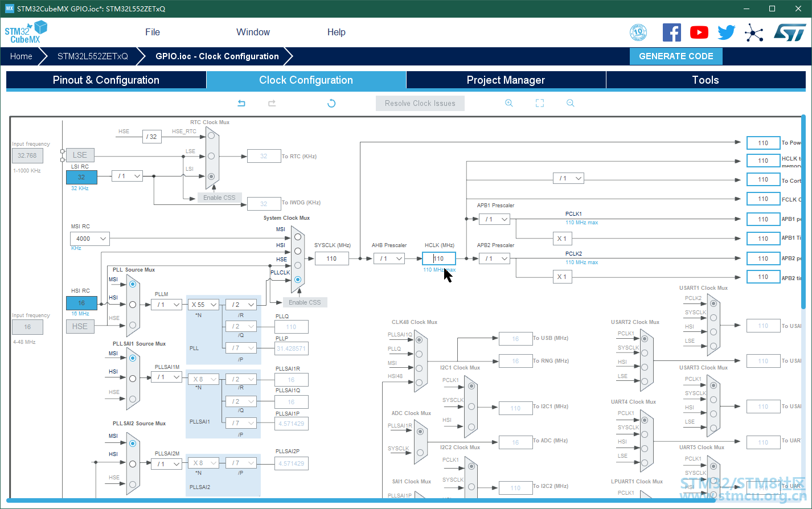Select SYSCLK in the I2C1 Clock Mux

click(x=471, y=407)
